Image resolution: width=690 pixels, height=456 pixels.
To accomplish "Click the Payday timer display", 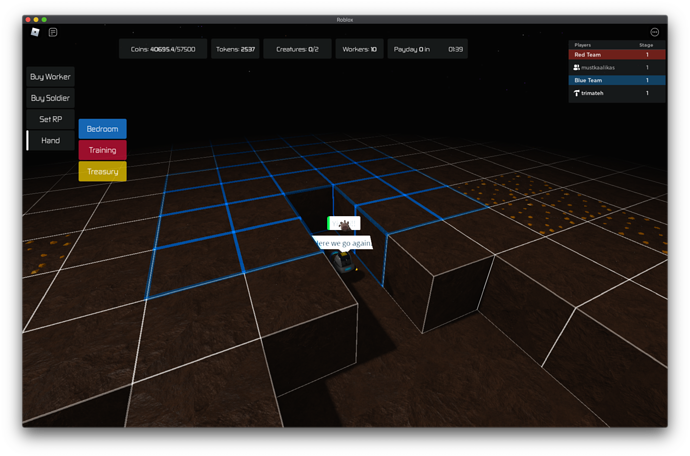I will pos(428,49).
